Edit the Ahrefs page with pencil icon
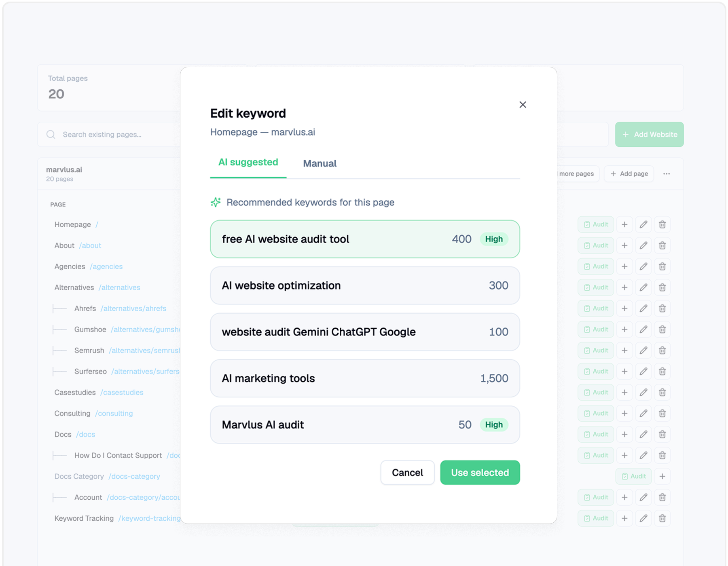 click(x=643, y=308)
